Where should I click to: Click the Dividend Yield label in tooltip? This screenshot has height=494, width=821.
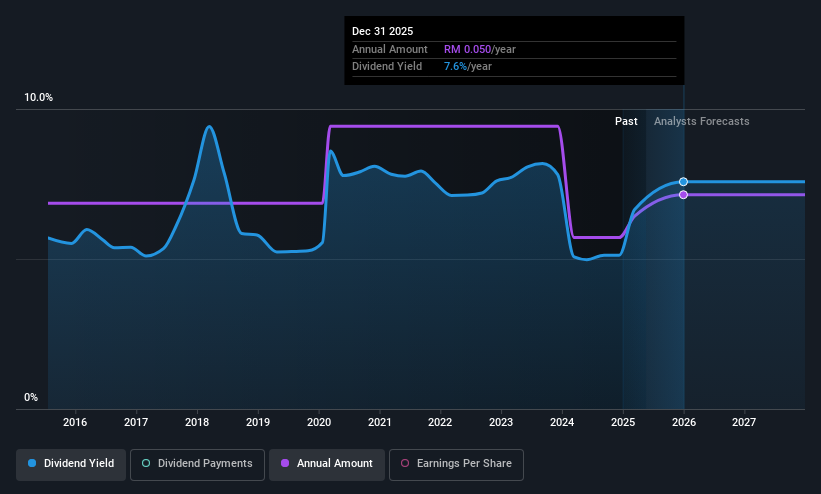click(x=387, y=67)
